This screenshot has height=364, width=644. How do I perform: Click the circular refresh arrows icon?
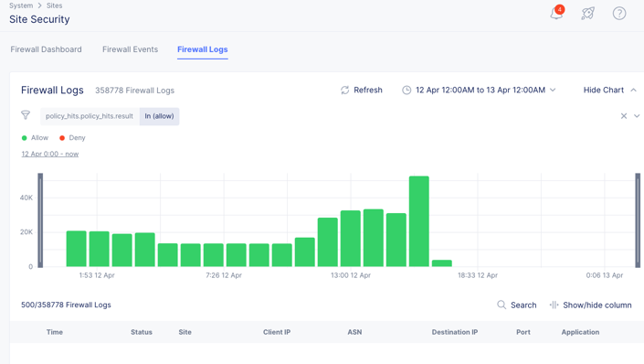[x=344, y=90]
